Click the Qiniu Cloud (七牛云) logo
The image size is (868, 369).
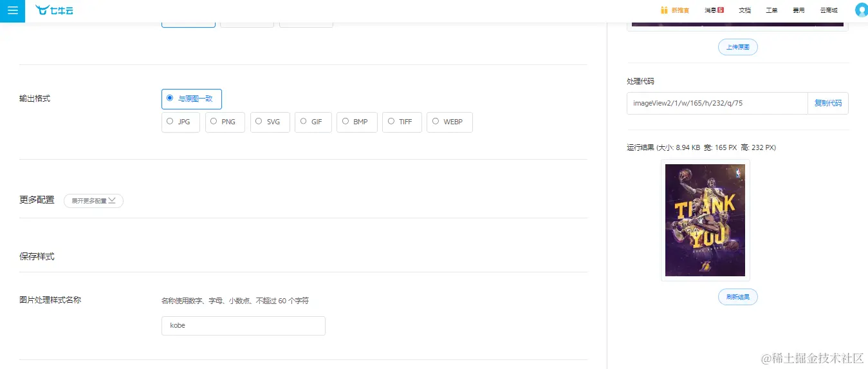(54, 10)
